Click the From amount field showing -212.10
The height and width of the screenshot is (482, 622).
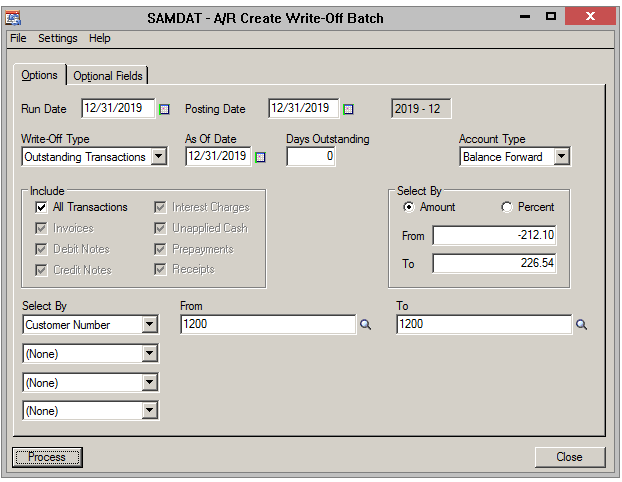coord(494,236)
